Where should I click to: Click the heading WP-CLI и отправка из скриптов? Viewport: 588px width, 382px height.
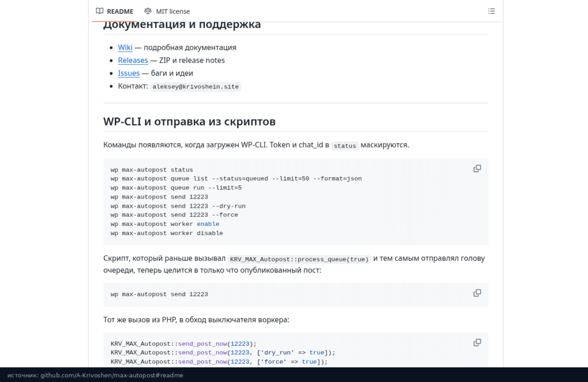click(x=189, y=122)
